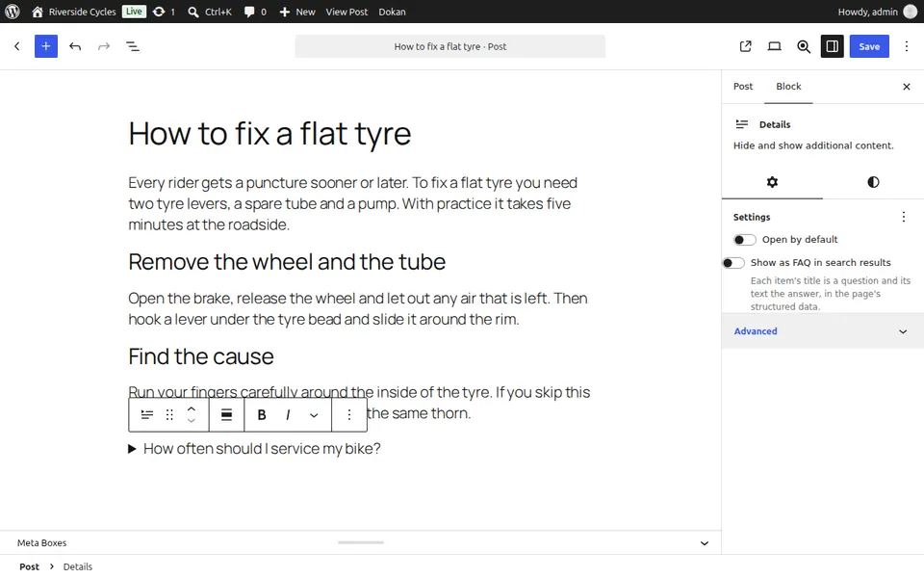Click the Details block type icon in the block toolbar
This screenshot has width=924, height=578.
147,414
